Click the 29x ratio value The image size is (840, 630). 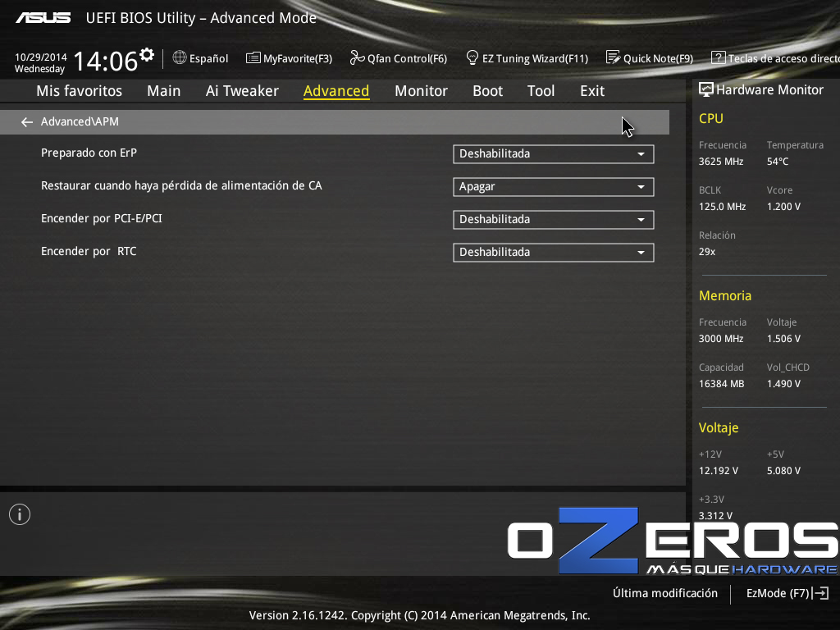click(707, 251)
